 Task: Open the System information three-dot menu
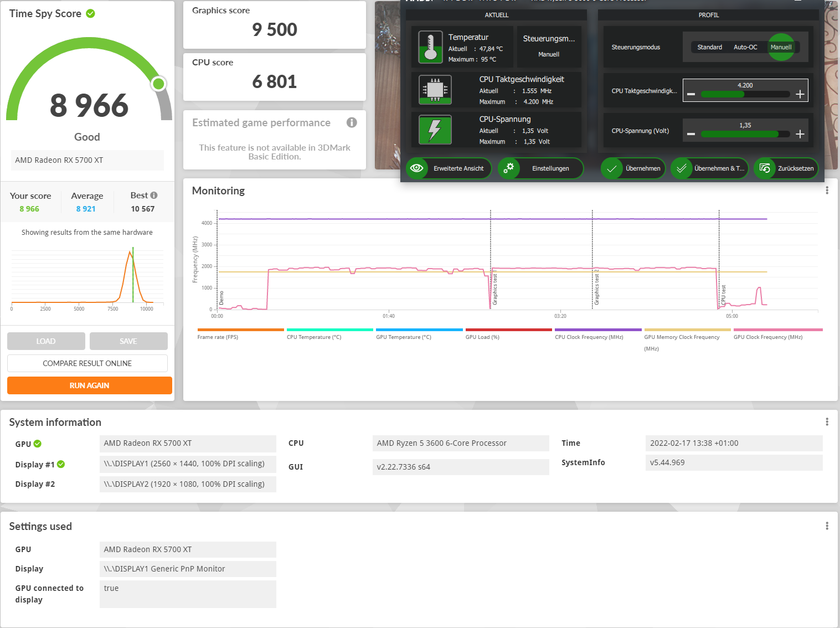827,421
